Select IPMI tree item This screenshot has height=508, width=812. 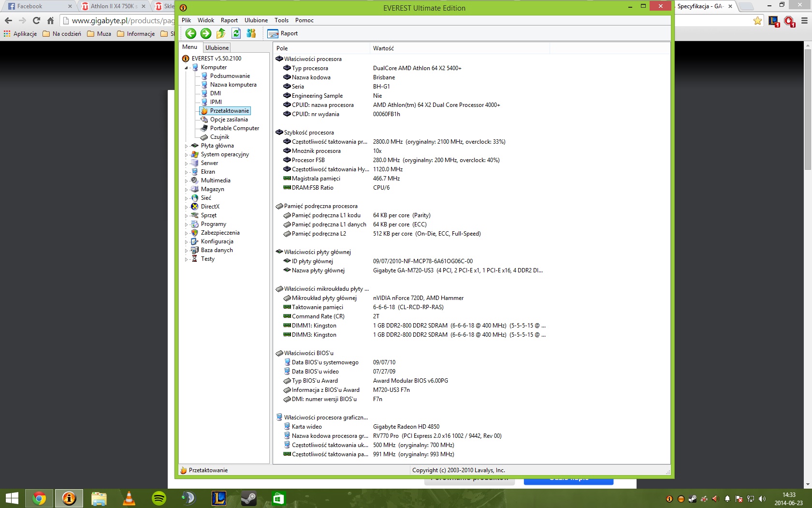coord(216,102)
